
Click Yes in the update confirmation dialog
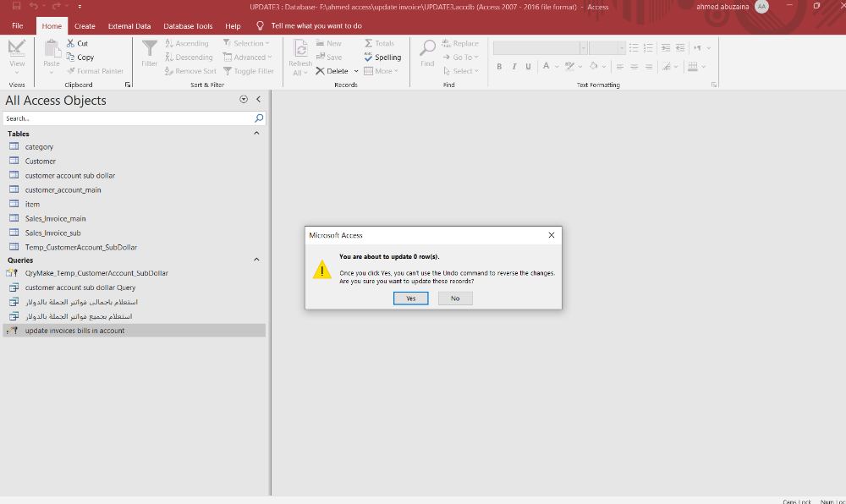[410, 299]
